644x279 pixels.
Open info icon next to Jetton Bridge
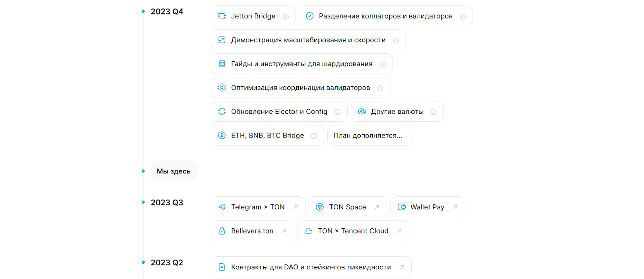[286, 17]
